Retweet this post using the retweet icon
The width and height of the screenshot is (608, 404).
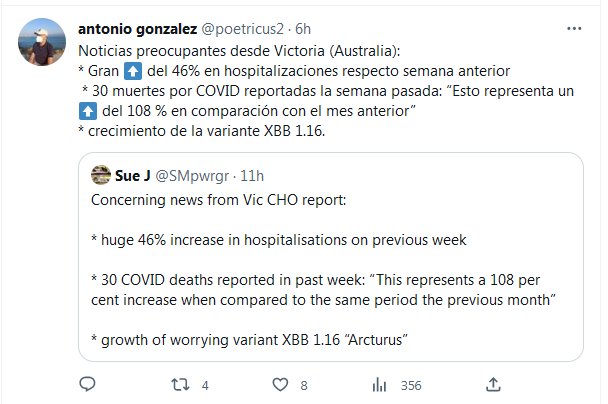click(176, 383)
